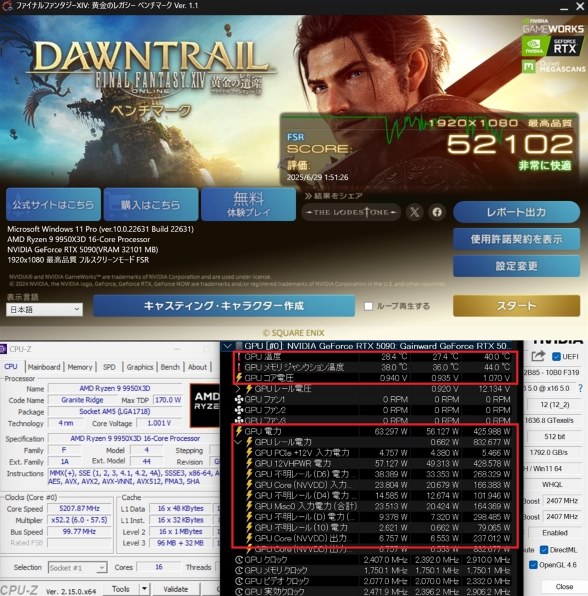Toggle ループ再生する loop playback checkbox

pyautogui.click(x=368, y=306)
